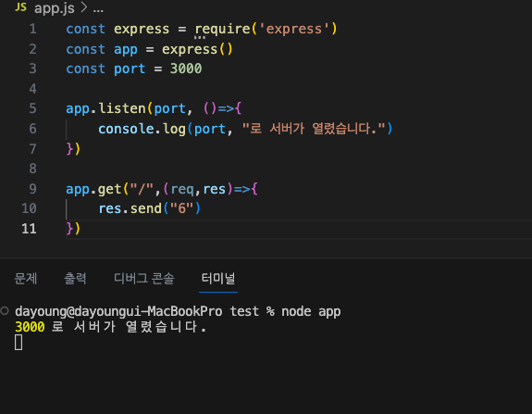
Task: Click the 'req' parameter on line 9
Action: point(182,189)
